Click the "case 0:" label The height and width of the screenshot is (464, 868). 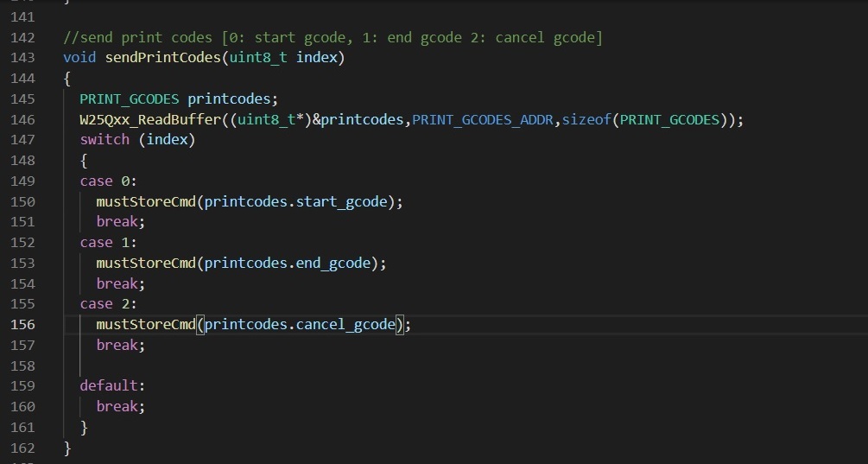coord(109,181)
